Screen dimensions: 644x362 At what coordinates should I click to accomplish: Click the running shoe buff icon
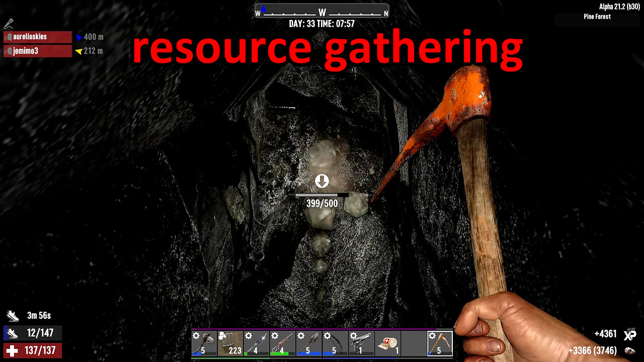(13, 316)
